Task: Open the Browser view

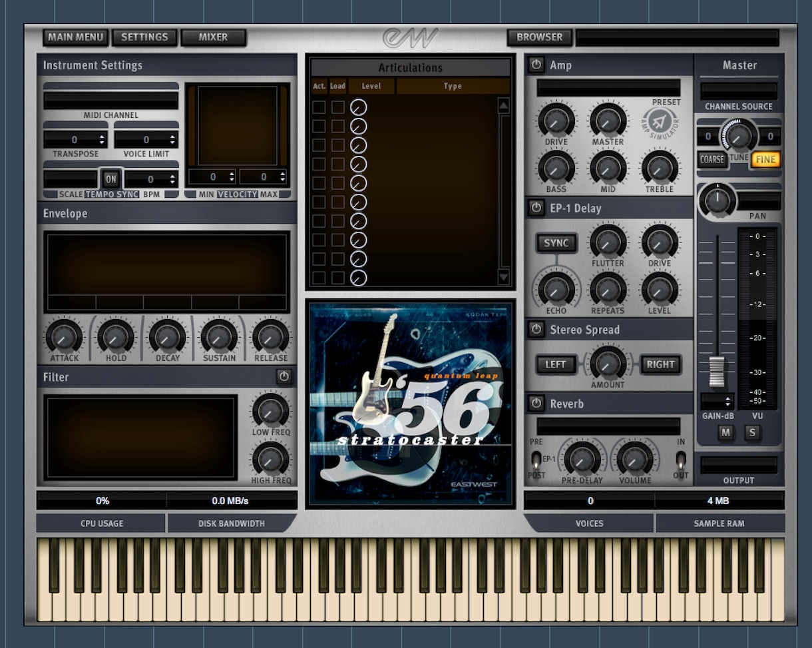Action: pos(540,37)
